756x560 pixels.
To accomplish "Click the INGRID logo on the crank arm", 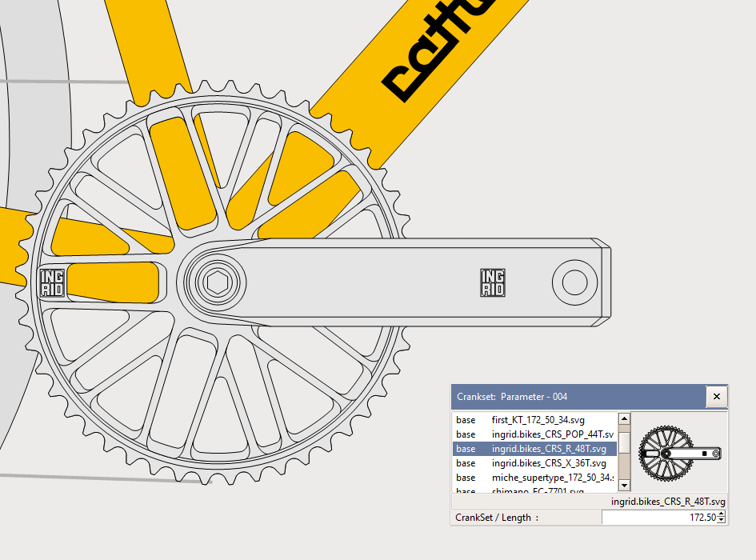I will 493,282.
